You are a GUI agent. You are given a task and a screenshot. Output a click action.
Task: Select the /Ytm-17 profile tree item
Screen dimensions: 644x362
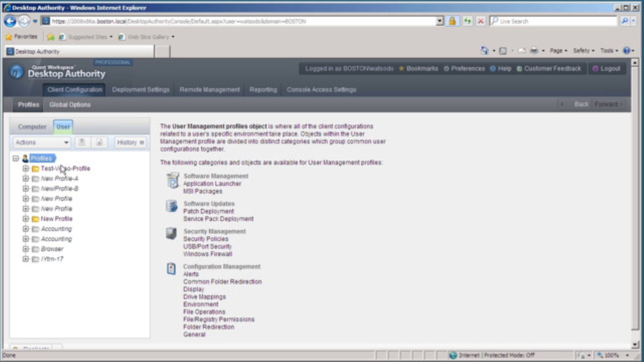(x=52, y=259)
